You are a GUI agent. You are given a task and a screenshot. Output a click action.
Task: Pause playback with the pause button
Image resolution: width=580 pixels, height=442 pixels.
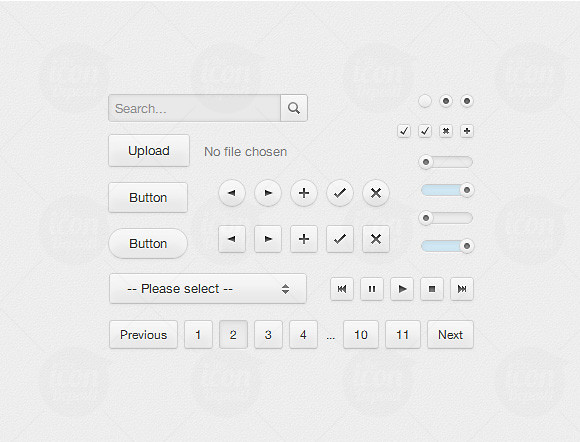tap(372, 289)
